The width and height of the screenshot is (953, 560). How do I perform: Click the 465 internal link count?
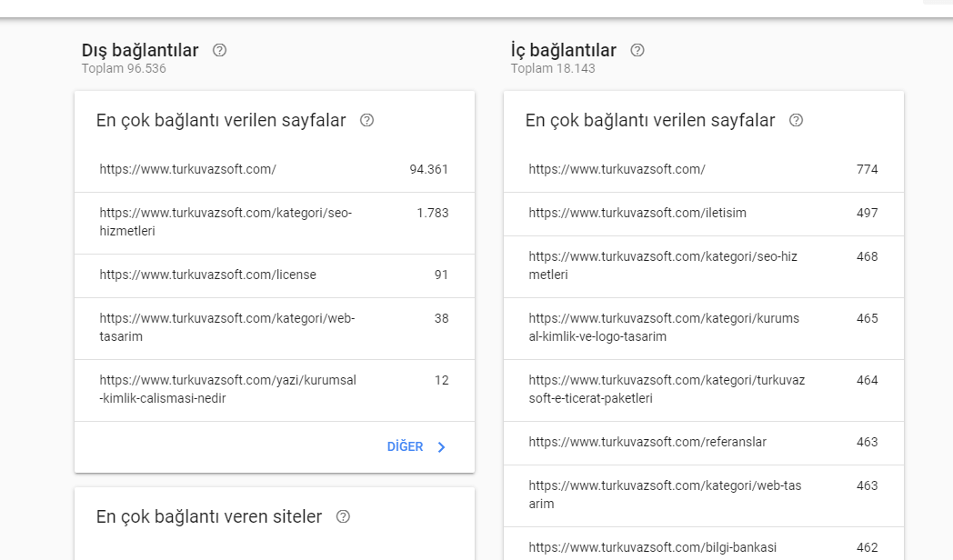(x=868, y=318)
